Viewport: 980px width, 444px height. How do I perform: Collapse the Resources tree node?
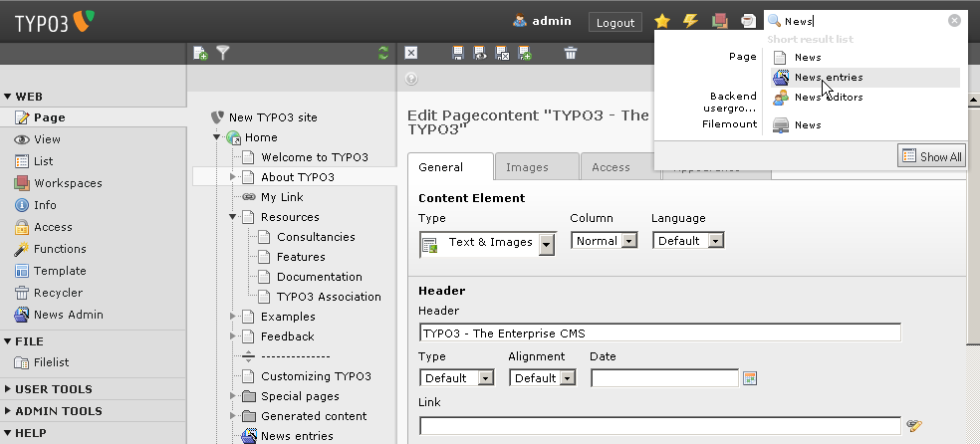coord(233,217)
